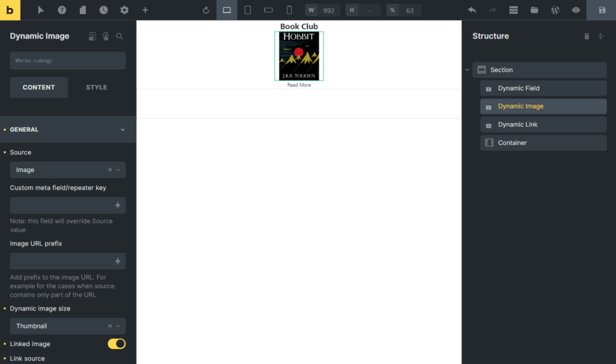Click the Link source label

click(27, 359)
